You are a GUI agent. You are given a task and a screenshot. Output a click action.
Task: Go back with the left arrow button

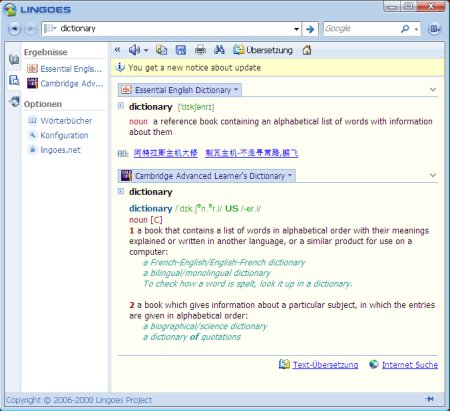pos(14,29)
